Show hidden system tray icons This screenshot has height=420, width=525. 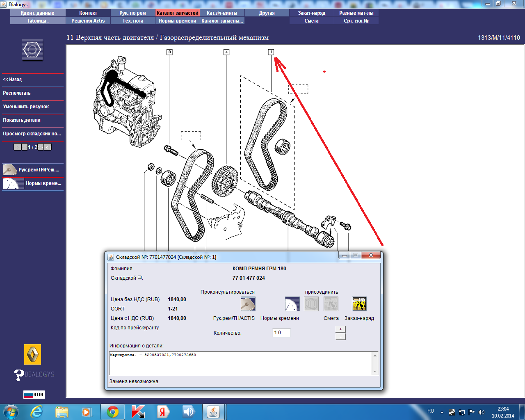click(442, 412)
